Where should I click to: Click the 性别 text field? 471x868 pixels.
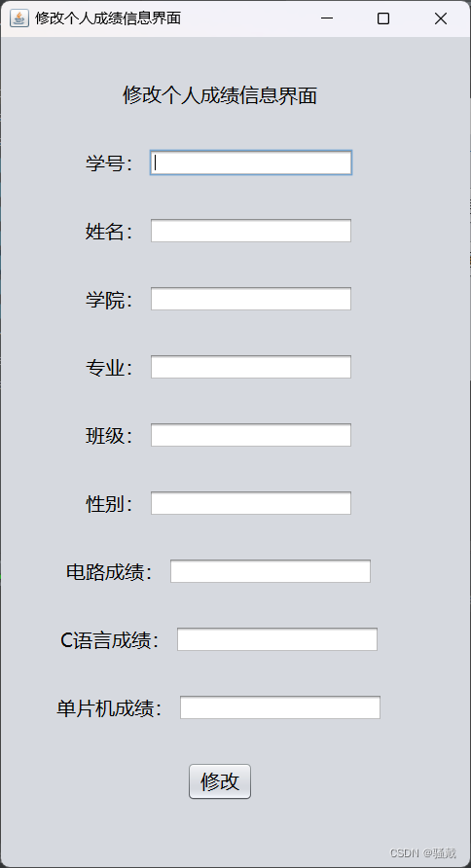[251, 503]
